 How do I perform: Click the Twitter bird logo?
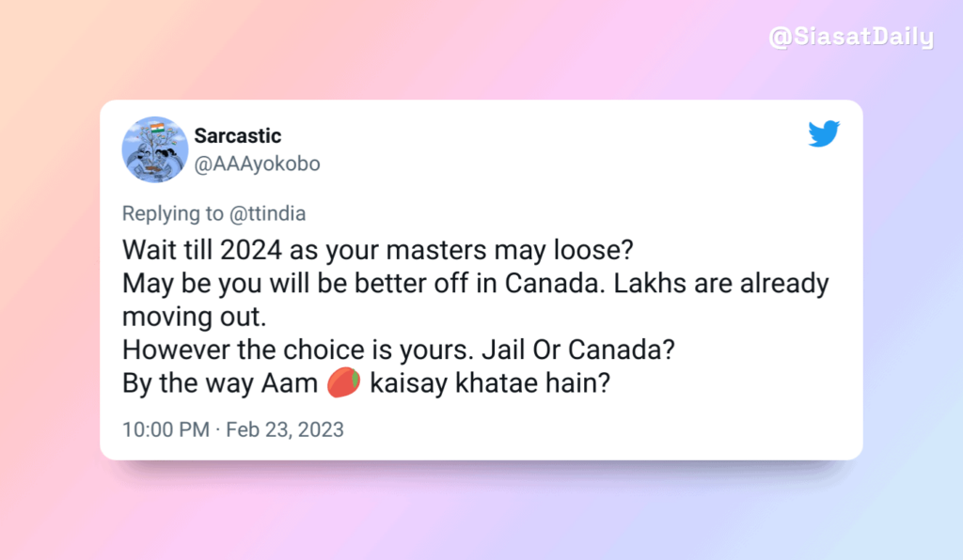[824, 134]
